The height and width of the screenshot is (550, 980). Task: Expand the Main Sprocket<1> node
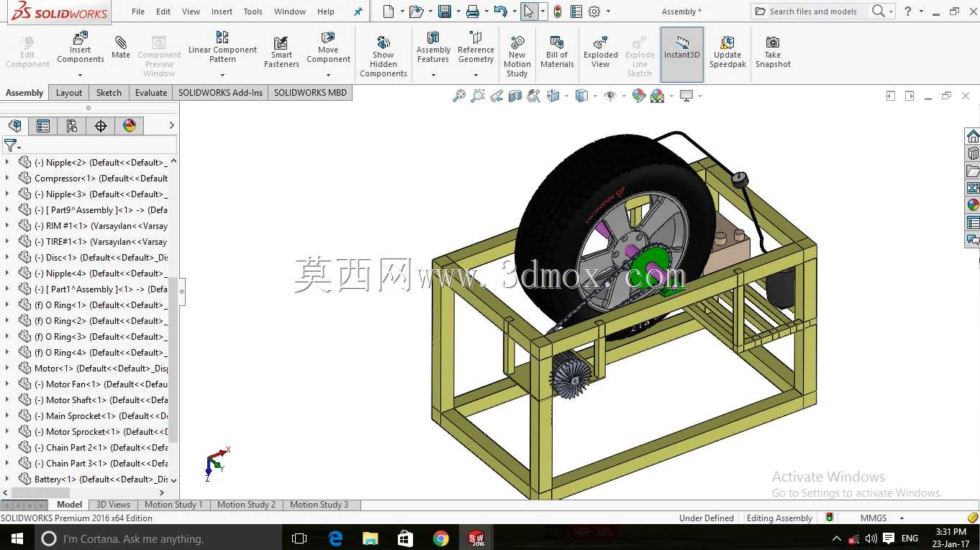click(x=7, y=415)
